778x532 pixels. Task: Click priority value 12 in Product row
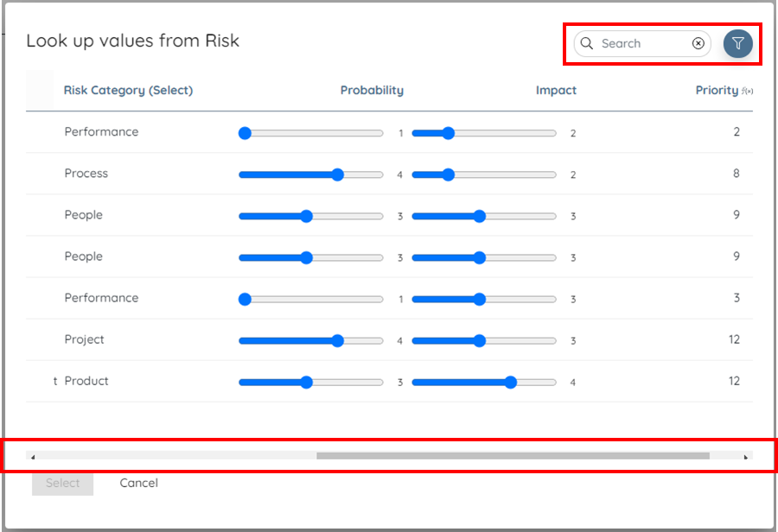coord(734,381)
